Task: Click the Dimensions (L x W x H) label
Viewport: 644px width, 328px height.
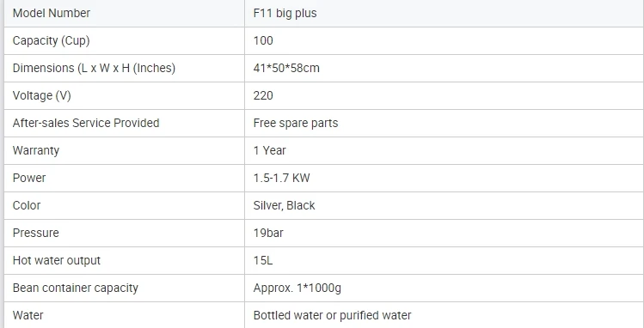Action: point(94,68)
